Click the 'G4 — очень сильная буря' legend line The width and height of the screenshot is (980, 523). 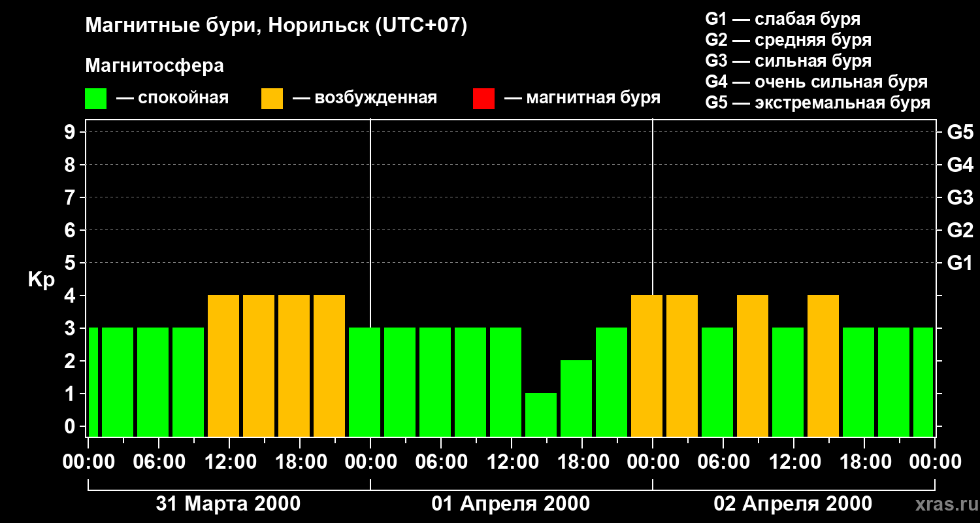[817, 82]
